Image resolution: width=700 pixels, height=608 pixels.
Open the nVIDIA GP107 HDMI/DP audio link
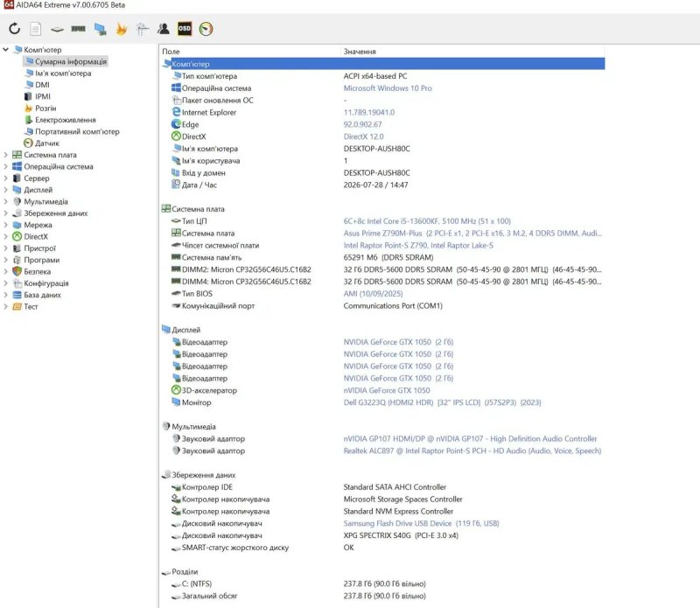pos(470,439)
